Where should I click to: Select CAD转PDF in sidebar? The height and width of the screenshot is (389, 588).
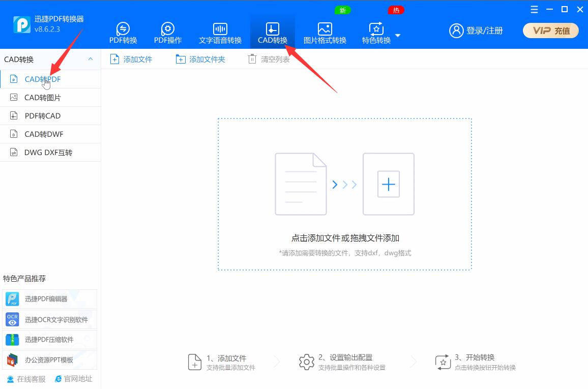pos(50,79)
